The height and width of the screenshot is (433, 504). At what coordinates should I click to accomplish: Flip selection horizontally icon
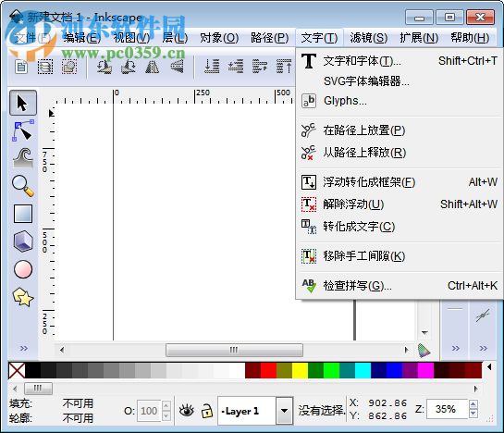[x=152, y=68]
